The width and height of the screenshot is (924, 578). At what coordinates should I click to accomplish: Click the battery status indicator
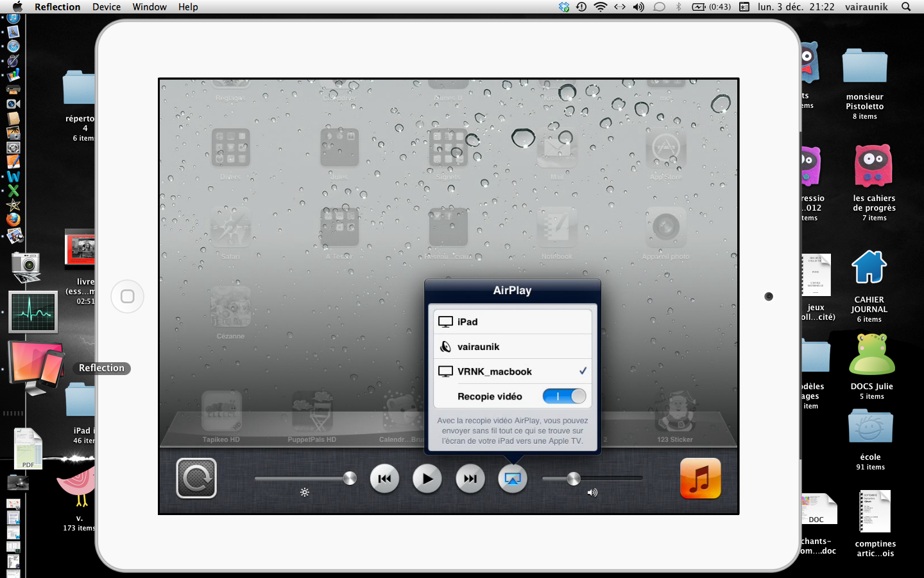pyautogui.click(x=711, y=6)
